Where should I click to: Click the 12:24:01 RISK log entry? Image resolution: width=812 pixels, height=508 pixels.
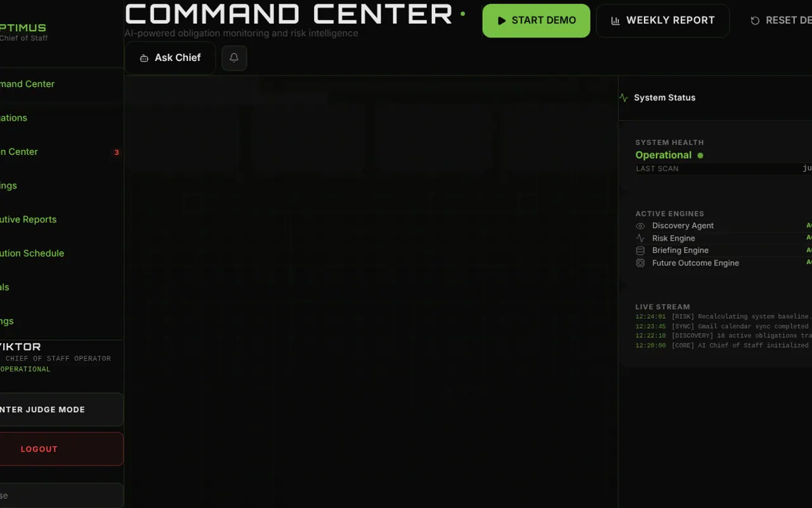(723, 316)
